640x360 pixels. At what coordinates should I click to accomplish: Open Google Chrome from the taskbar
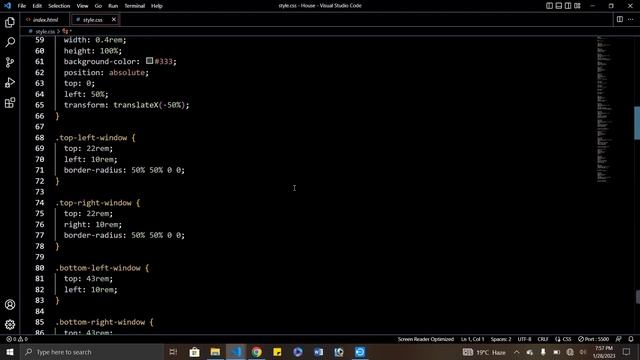257,352
